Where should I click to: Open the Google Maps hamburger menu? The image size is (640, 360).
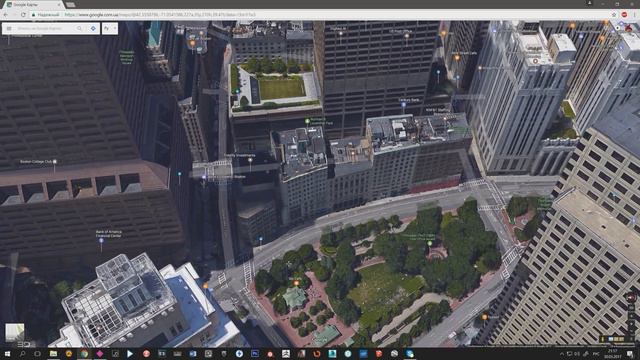[9, 28]
